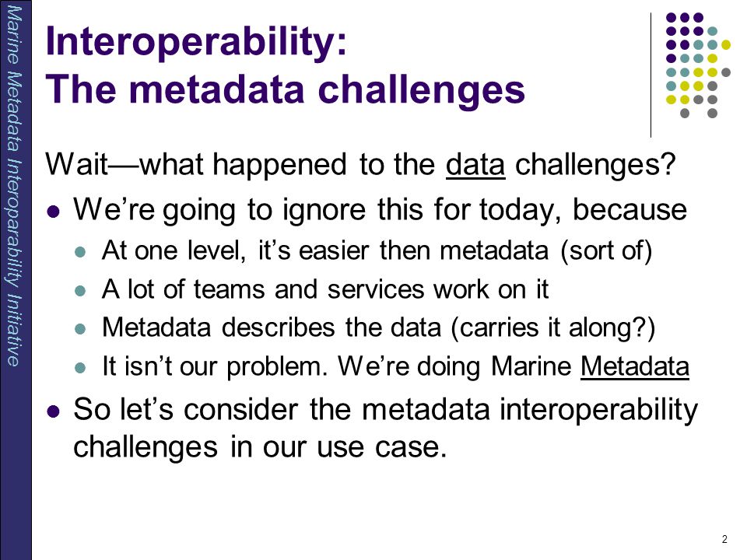This screenshot has width=747, height=560.
Task: Click the bullet before "So let's consider"
Action: click(x=54, y=411)
